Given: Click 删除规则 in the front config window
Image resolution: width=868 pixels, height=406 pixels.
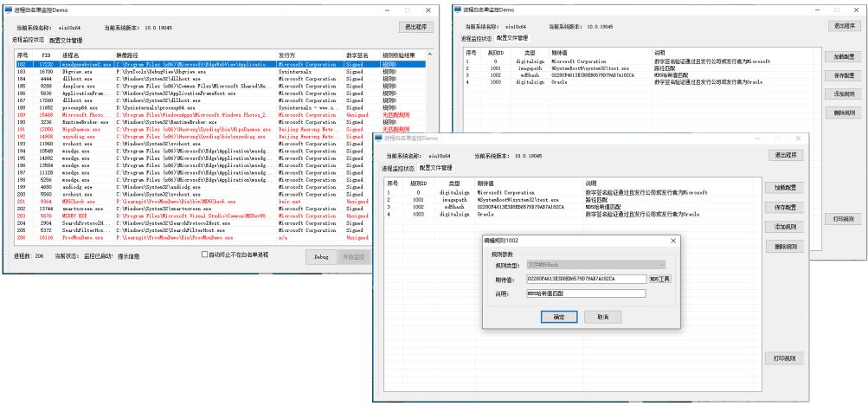Looking at the screenshot, I should (x=786, y=247).
